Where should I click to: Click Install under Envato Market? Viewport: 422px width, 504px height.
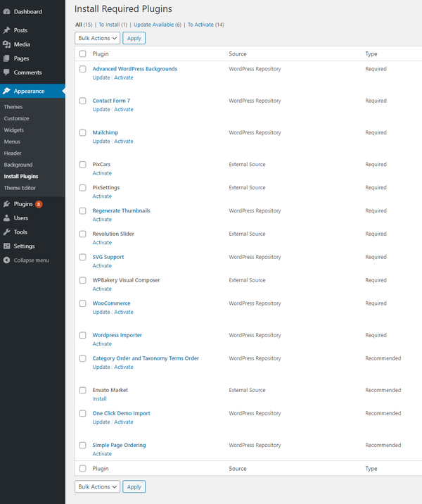point(100,398)
